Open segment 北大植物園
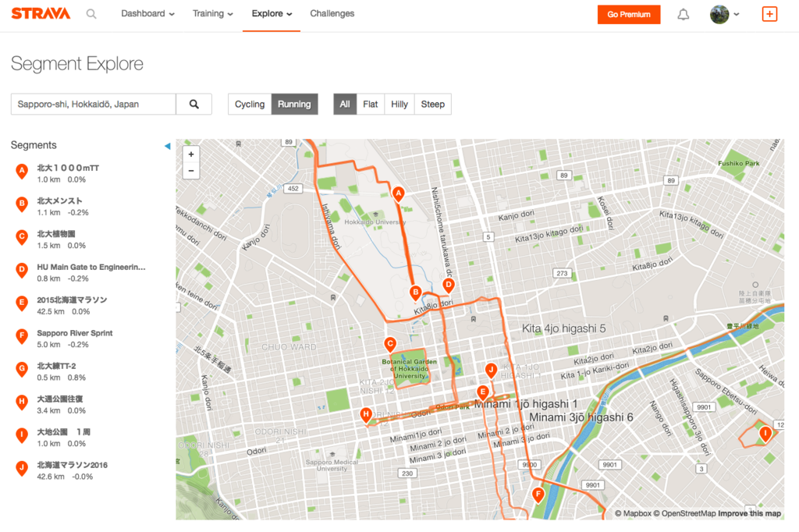Image resolution: width=799 pixels, height=532 pixels. pos(56,234)
